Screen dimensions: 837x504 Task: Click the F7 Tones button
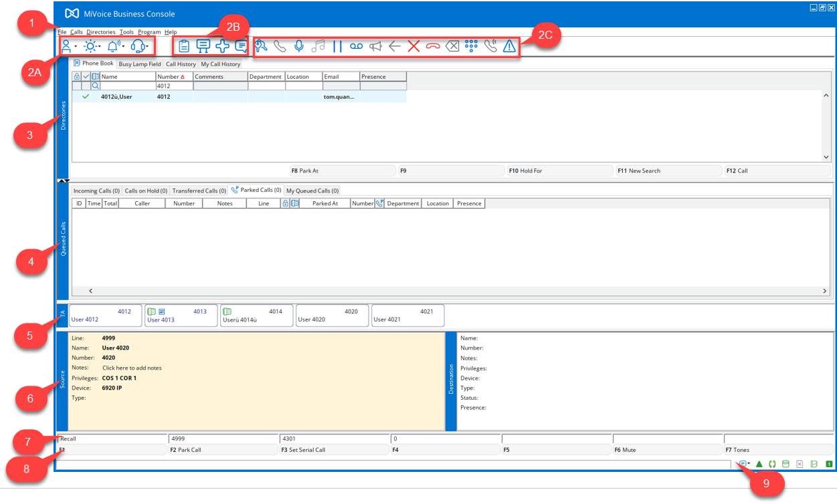point(779,450)
